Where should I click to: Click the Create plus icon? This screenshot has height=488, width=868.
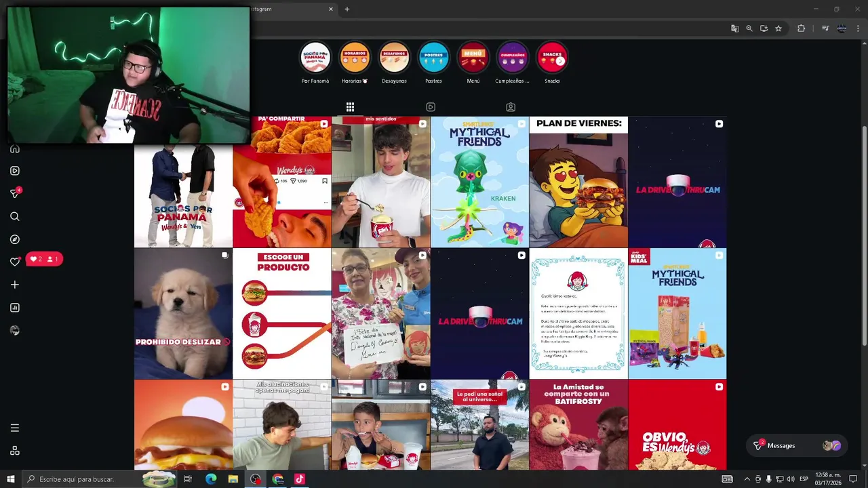pyautogui.click(x=15, y=285)
